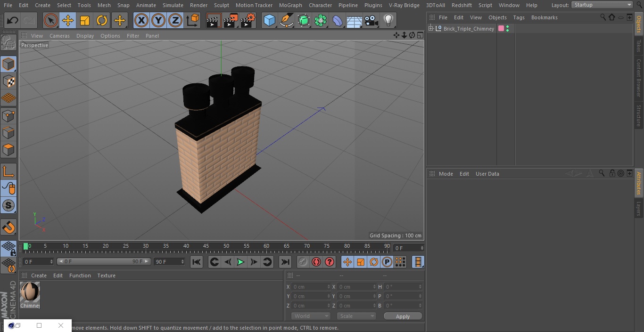Toggle X axis lock

click(141, 21)
